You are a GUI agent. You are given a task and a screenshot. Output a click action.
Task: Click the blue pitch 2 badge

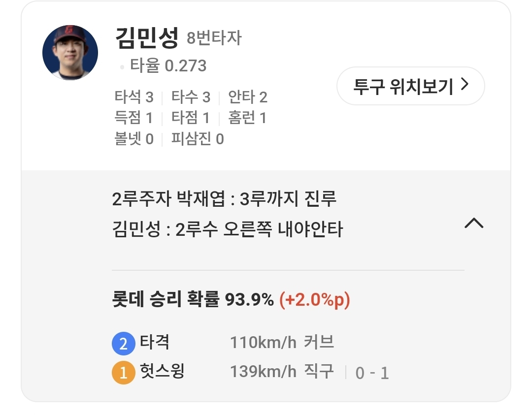pos(123,344)
